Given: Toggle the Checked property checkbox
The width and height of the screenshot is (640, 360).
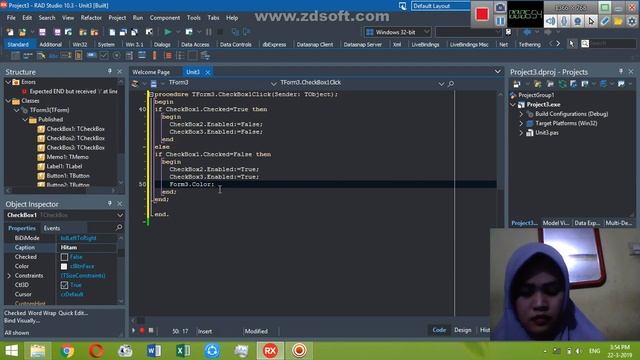Looking at the screenshot, I should (x=64, y=257).
